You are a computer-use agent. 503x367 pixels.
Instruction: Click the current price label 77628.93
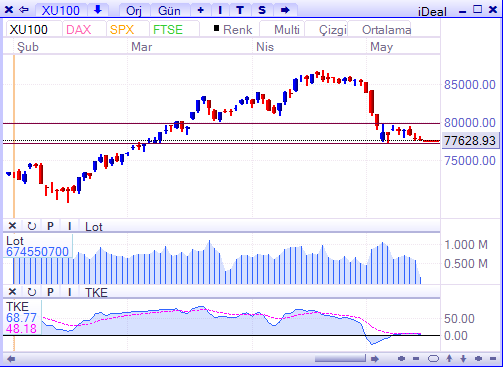(470, 140)
